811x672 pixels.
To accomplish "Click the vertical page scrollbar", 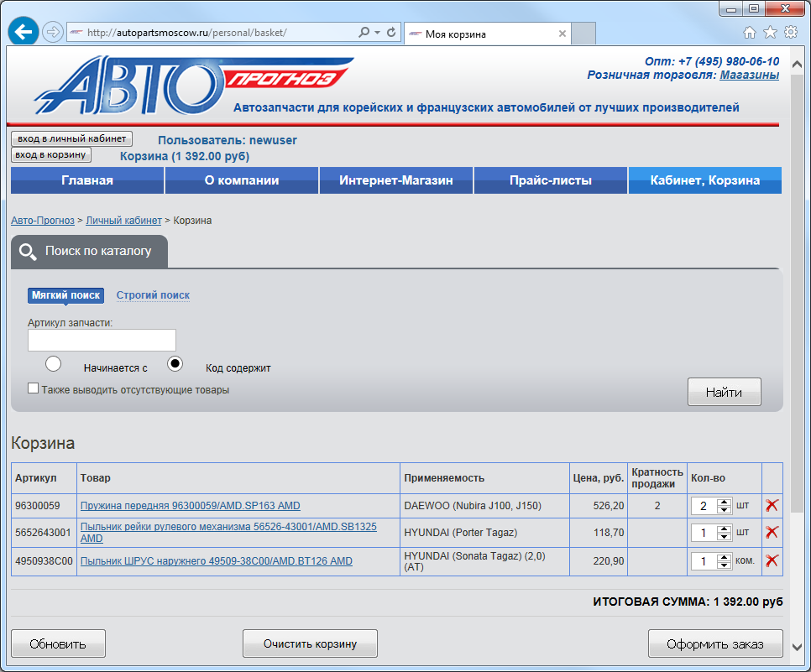I will [x=797, y=336].
